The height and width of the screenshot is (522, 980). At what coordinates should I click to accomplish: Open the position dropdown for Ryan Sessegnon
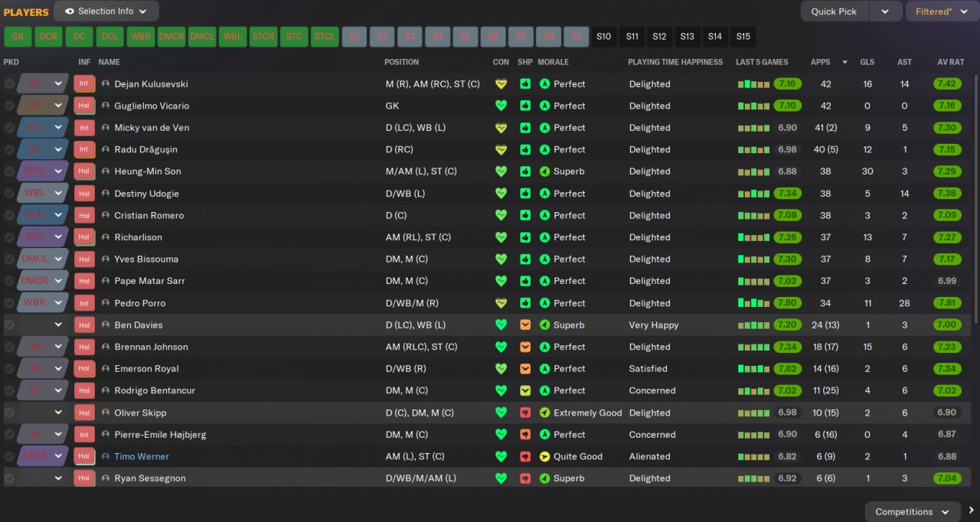(x=43, y=478)
